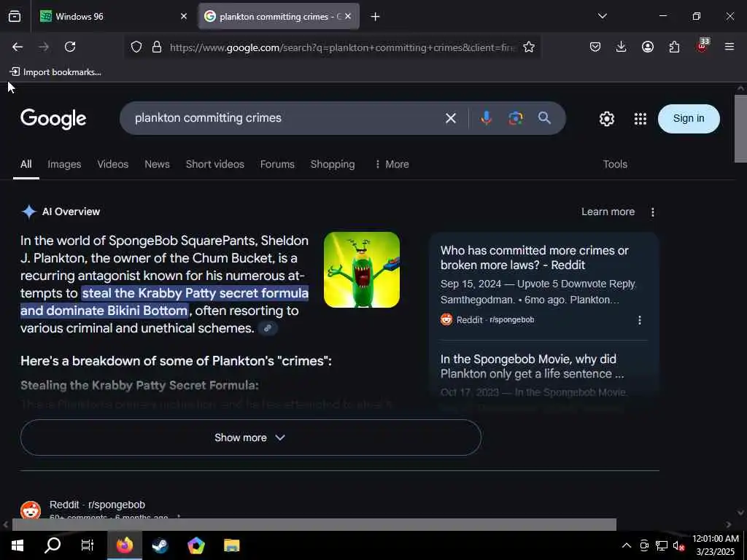
Task: Click the Plankton thumbnail image
Action: (362, 270)
